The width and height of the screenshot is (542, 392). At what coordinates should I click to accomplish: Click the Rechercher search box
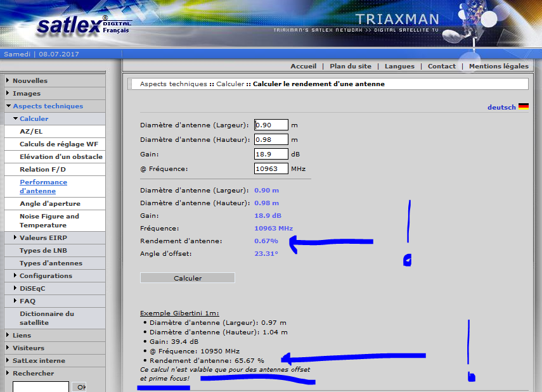point(39,386)
